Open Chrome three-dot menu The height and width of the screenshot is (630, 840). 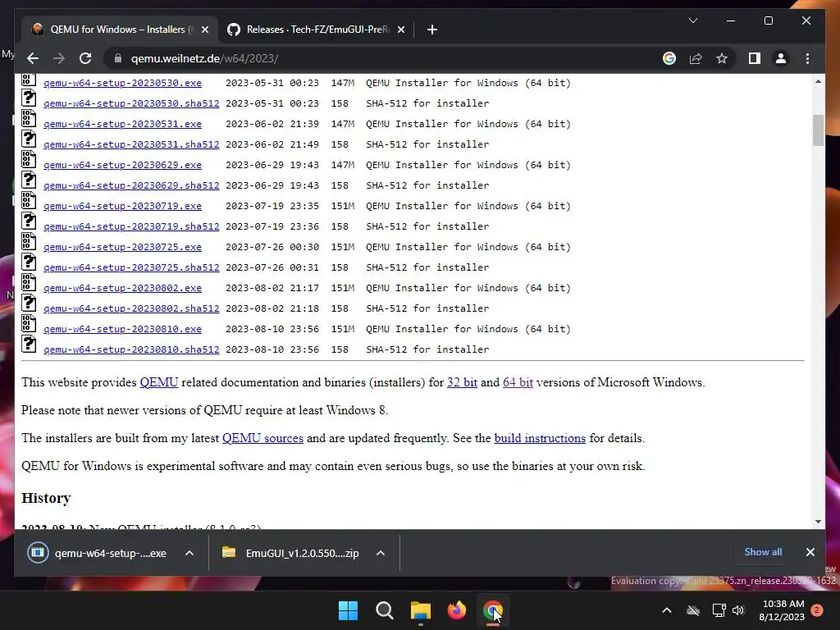coord(807,58)
